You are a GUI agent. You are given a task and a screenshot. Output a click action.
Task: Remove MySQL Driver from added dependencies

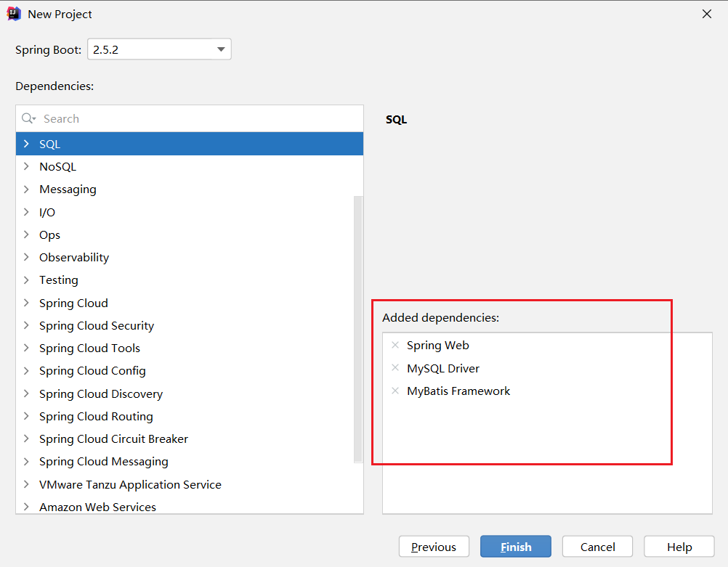[x=395, y=368]
